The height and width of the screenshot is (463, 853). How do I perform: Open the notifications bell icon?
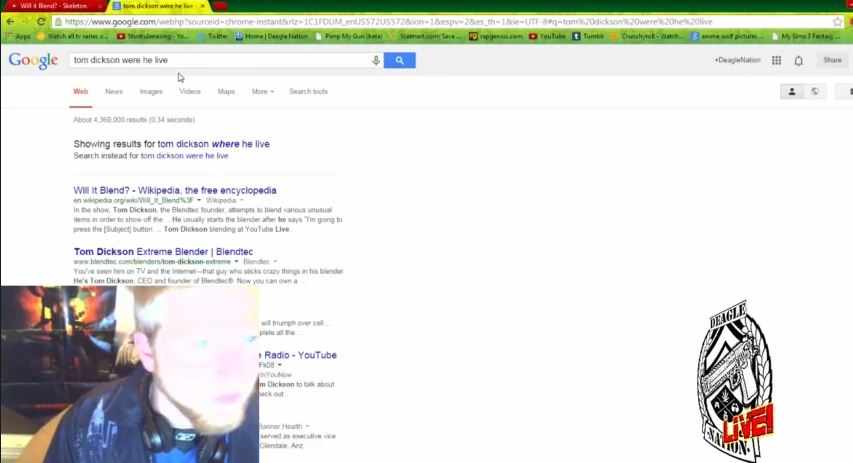click(x=799, y=60)
